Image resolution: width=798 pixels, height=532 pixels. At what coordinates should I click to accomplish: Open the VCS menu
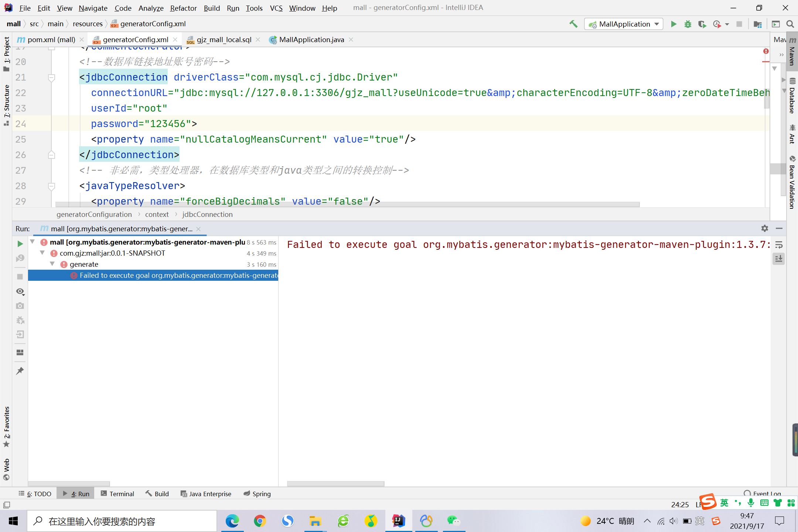[276, 8]
